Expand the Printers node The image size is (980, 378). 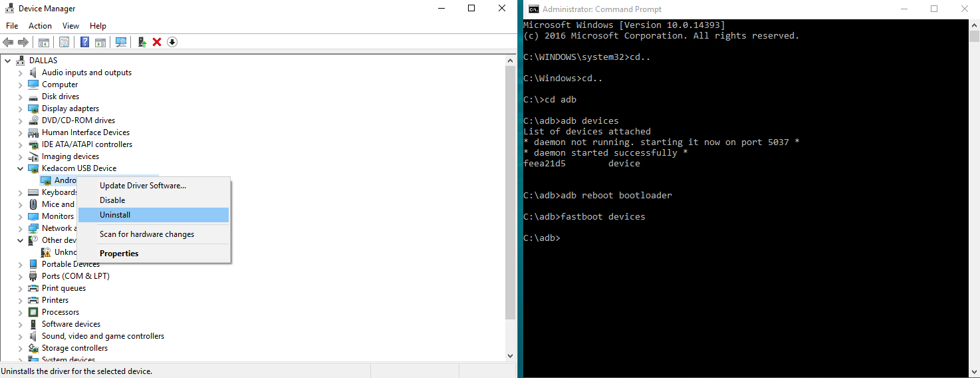point(21,300)
